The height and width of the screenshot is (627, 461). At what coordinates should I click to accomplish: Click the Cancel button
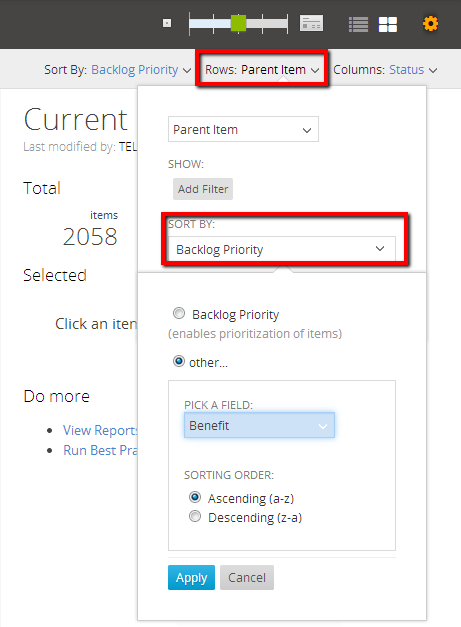coord(247,577)
